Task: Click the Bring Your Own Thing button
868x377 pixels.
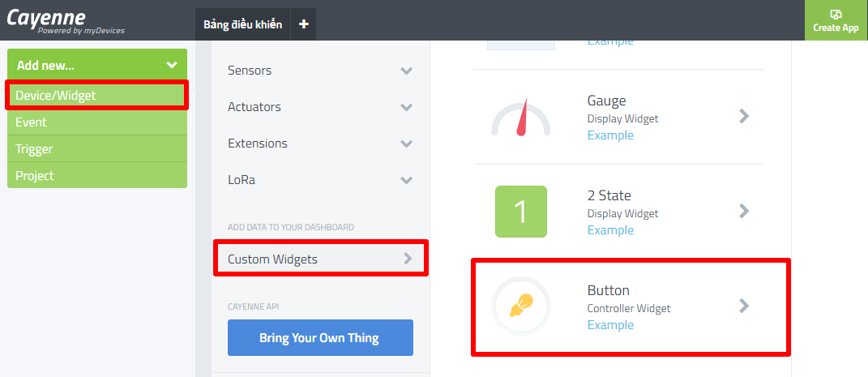Action: tap(320, 337)
